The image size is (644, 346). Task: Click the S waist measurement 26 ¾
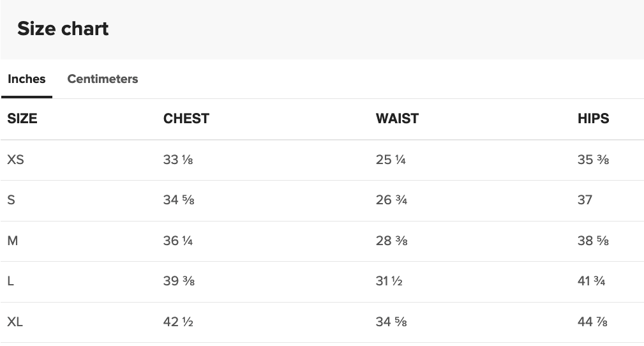click(391, 200)
